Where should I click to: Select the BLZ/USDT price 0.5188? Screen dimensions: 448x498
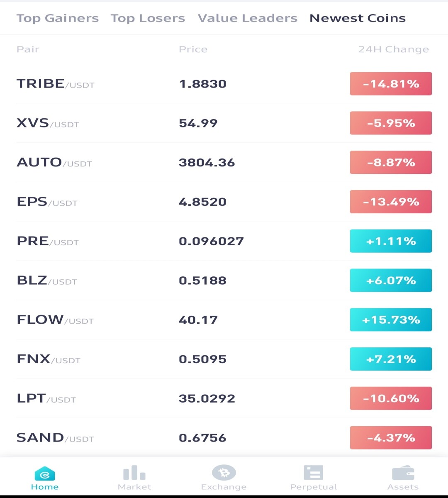coord(202,281)
